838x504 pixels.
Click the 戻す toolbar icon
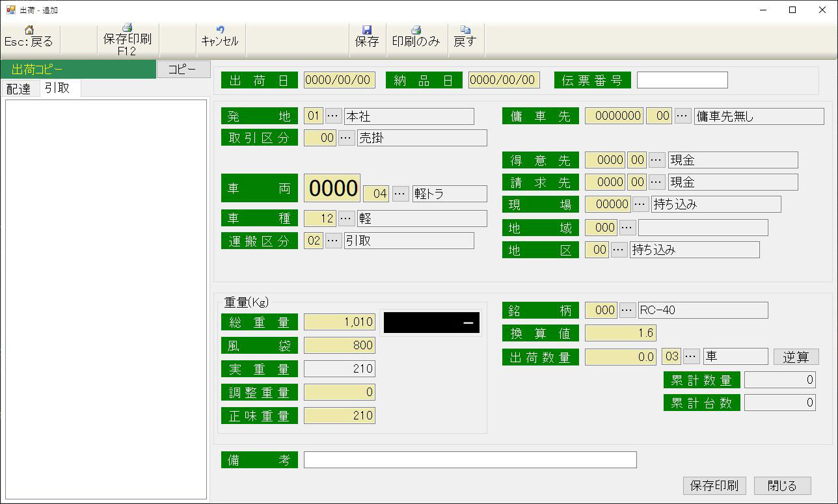tap(465, 30)
